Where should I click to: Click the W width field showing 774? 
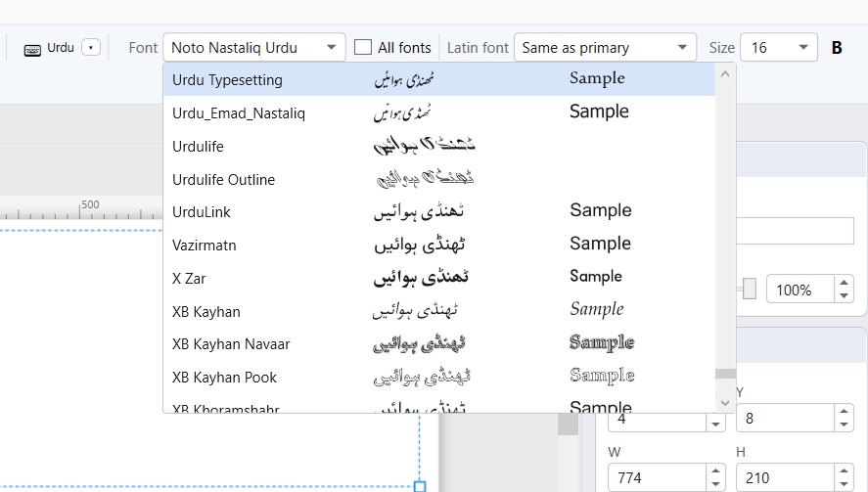tap(657, 477)
